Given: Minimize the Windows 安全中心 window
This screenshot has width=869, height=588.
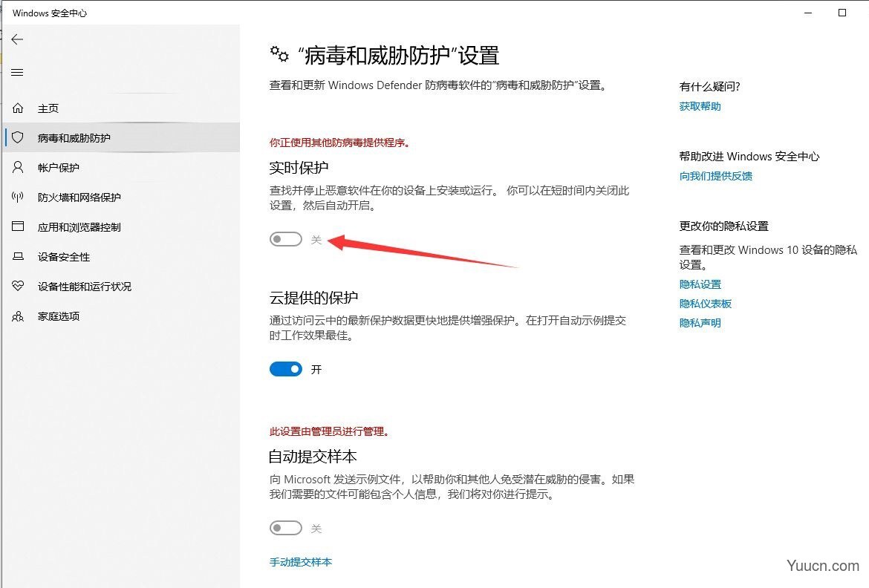Looking at the screenshot, I should [808, 13].
